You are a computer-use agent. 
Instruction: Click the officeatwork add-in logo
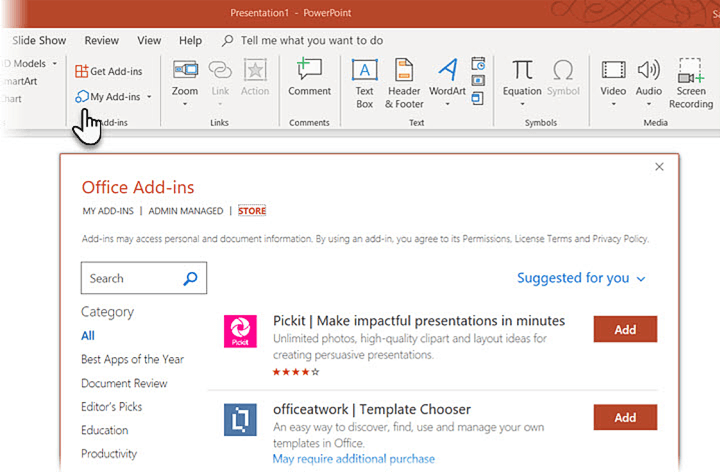(240, 420)
